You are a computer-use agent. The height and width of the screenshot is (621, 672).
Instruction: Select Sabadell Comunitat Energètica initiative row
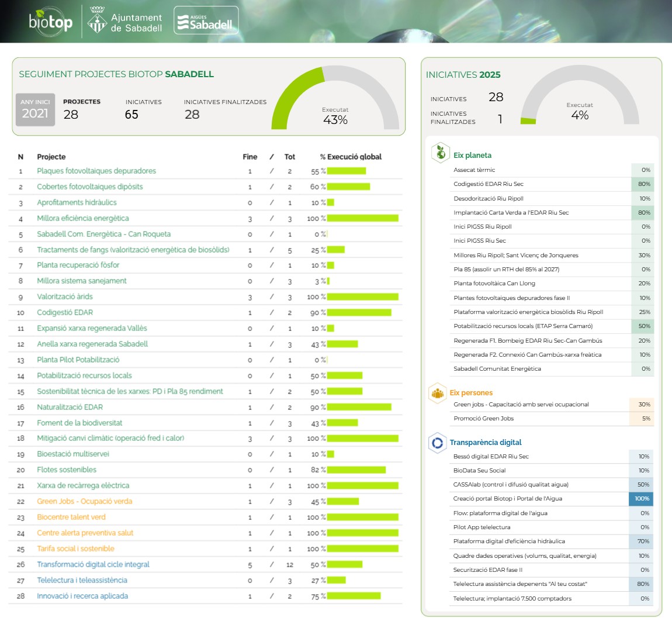(552, 369)
